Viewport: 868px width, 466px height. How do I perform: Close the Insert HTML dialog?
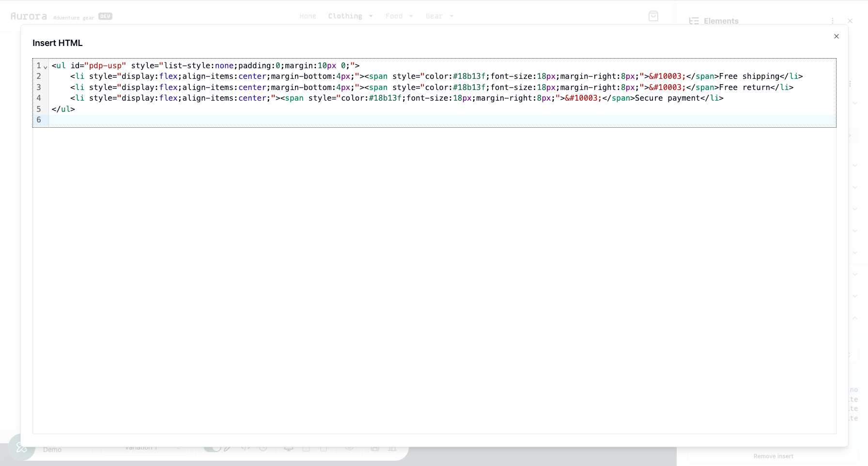[x=836, y=36]
